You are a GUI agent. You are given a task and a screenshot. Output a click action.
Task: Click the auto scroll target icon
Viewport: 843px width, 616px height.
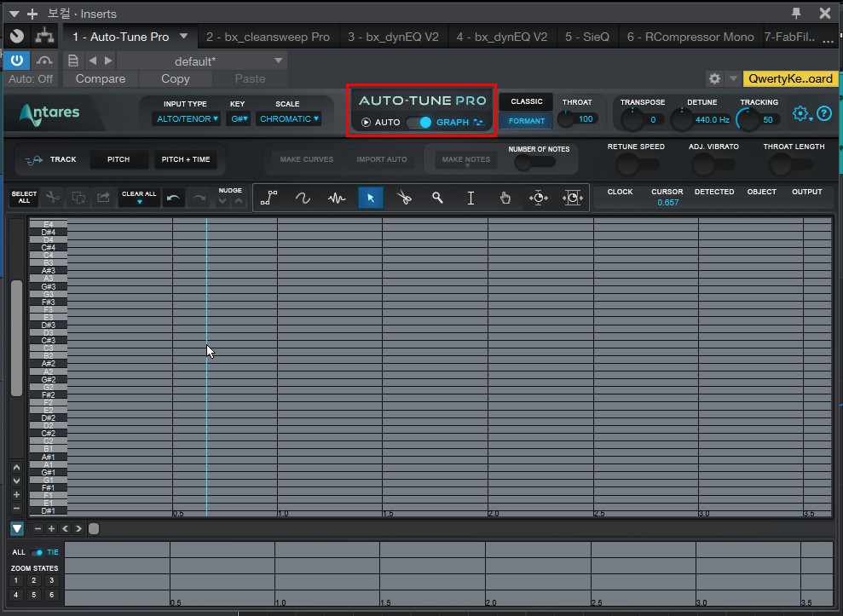(x=539, y=199)
